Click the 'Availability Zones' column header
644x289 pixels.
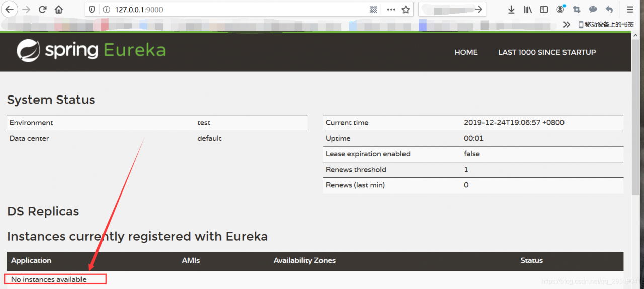click(304, 261)
